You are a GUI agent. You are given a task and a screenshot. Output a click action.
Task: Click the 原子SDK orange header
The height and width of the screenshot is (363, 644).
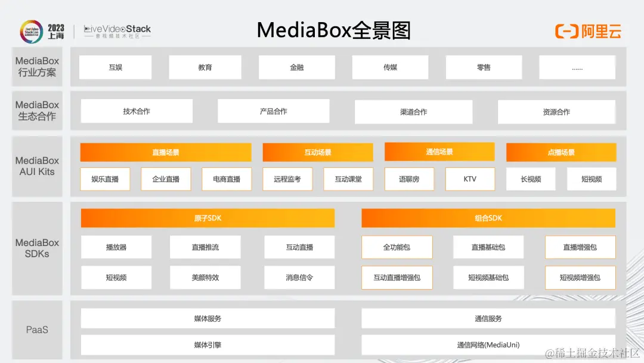[208, 219]
